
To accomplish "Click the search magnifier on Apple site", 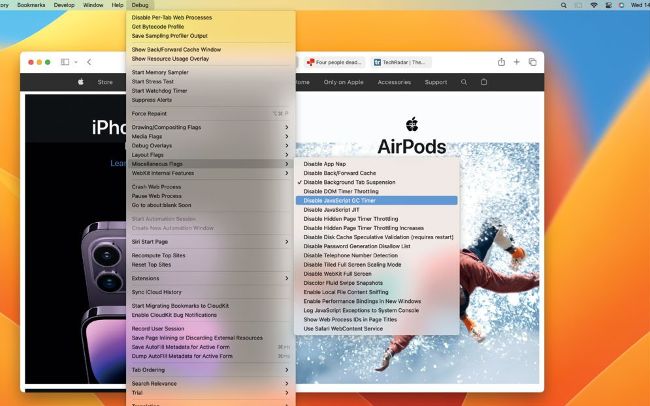I will tap(464, 82).
